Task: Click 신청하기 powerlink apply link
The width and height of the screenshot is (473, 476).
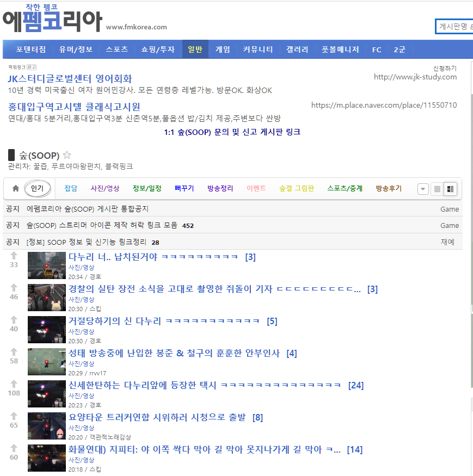Action: [x=445, y=69]
